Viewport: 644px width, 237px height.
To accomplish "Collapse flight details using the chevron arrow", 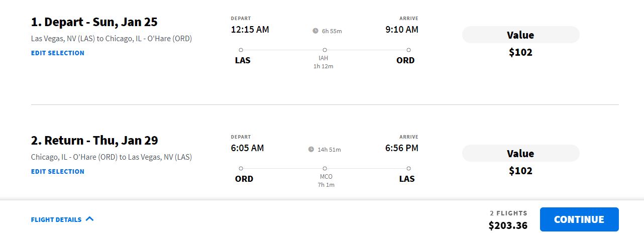I will click(x=90, y=219).
